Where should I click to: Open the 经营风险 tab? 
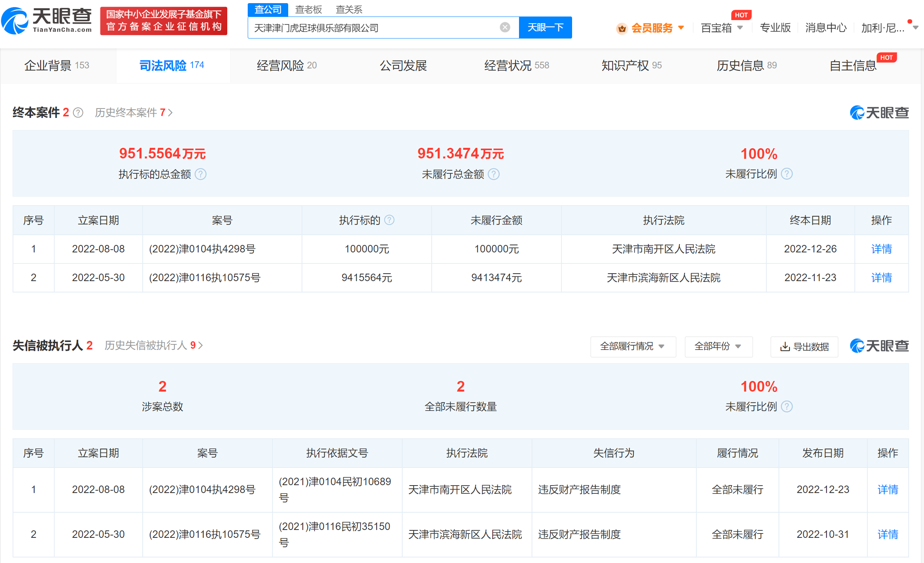(x=280, y=65)
